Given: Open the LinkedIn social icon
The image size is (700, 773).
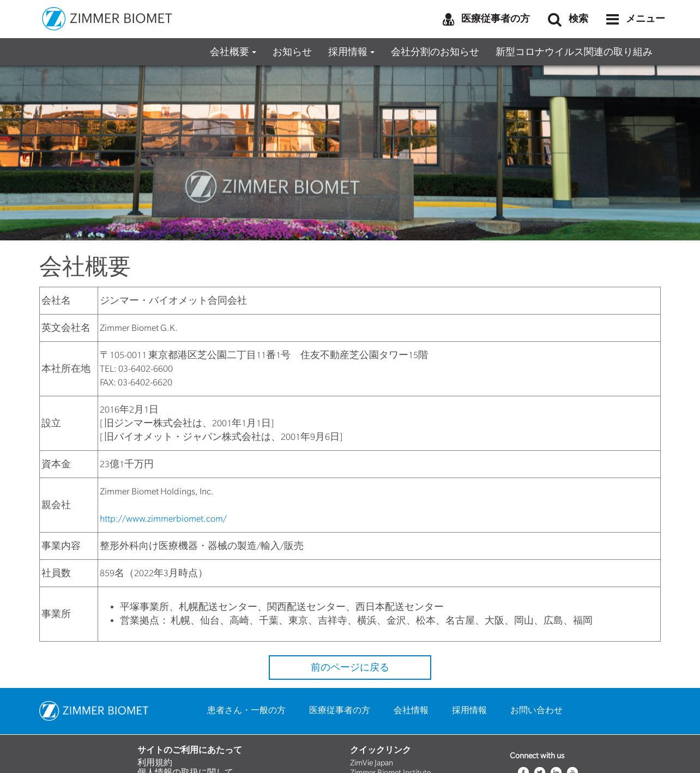Looking at the screenshot, I should (556, 771).
